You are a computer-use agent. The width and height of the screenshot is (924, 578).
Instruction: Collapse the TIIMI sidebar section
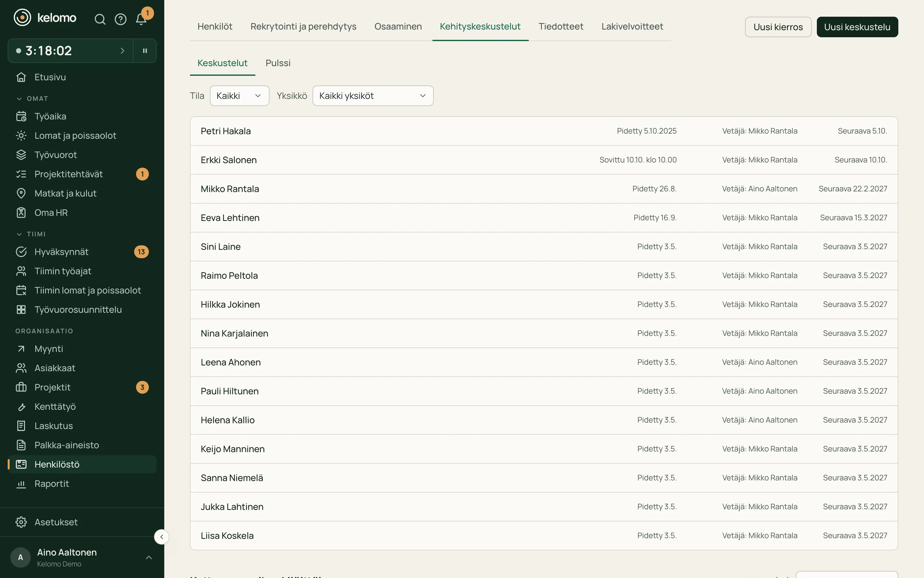coord(31,234)
